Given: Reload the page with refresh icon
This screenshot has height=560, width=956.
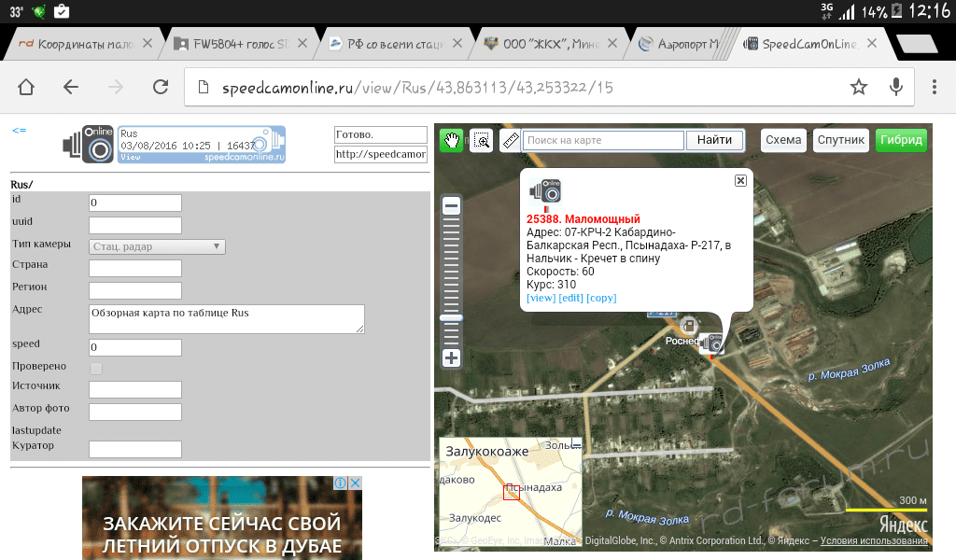Looking at the screenshot, I should (x=161, y=87).
